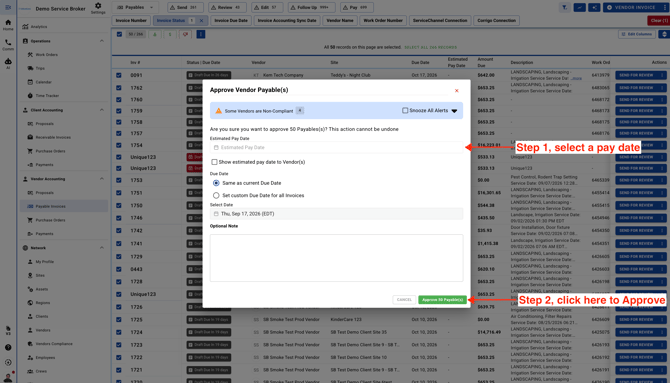Open Payable Invoices in sidebar
Screen dimensions: 670x383
pyautogui.click(x=50, y=206)
